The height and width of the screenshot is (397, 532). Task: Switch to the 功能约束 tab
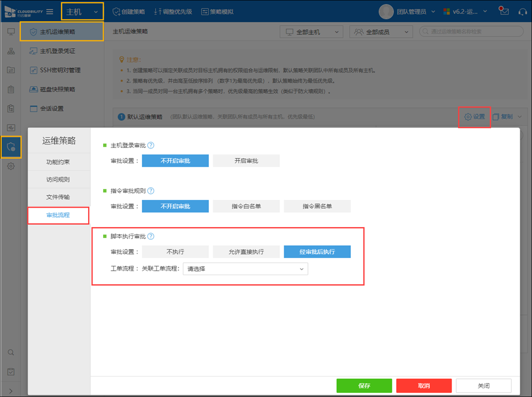(x=58, y=162)
